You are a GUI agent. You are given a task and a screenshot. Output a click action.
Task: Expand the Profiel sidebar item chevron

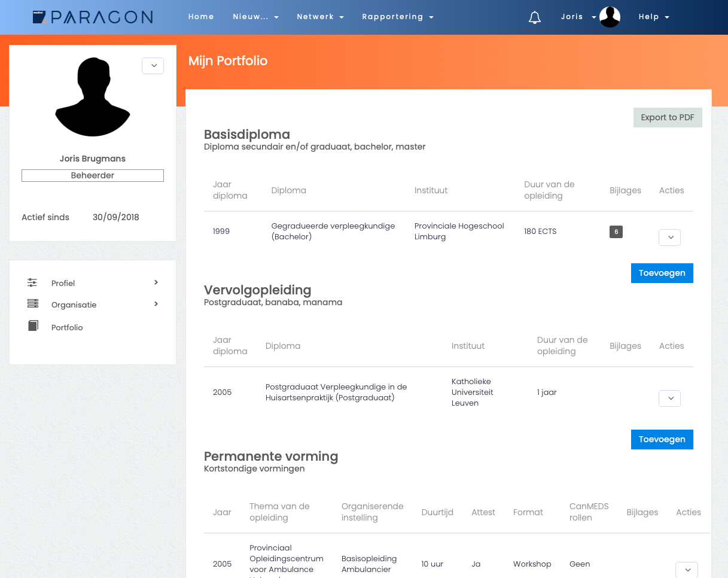coord(156,282)
